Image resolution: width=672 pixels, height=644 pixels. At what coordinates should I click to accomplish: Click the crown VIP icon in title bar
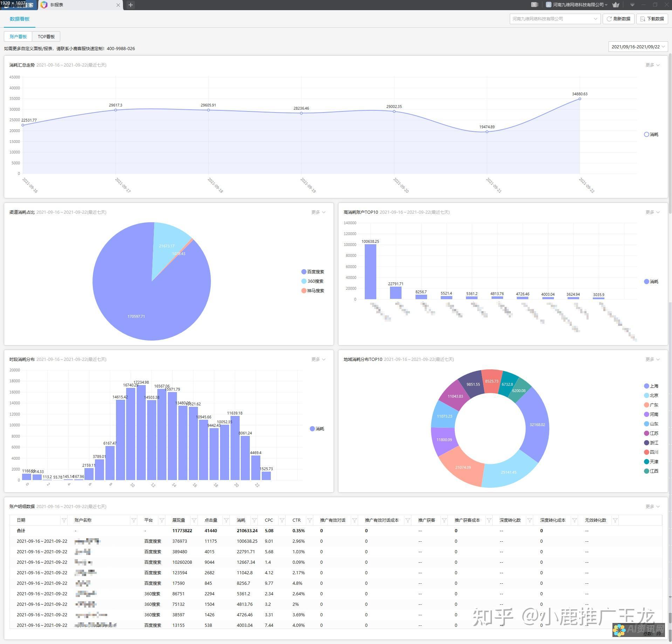coord(616,5)
